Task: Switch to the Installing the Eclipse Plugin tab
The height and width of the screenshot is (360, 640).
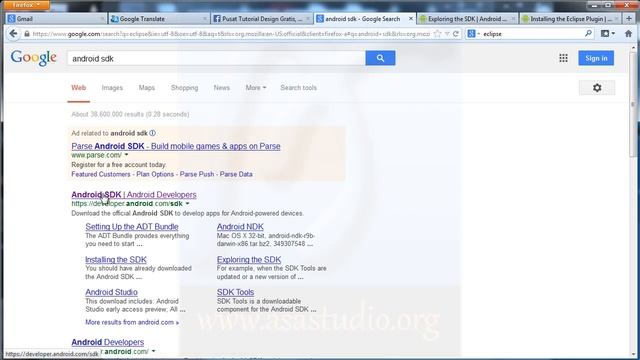Action: [571, 19]
